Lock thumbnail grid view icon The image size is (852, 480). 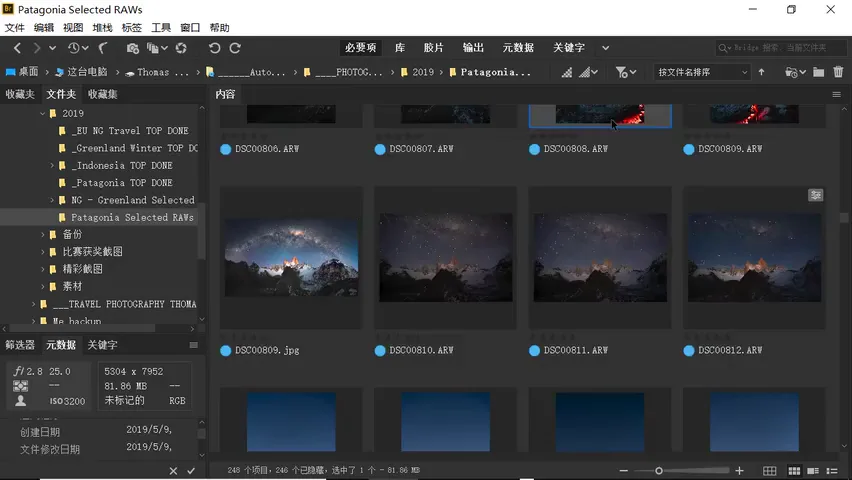tap(769, 471)
